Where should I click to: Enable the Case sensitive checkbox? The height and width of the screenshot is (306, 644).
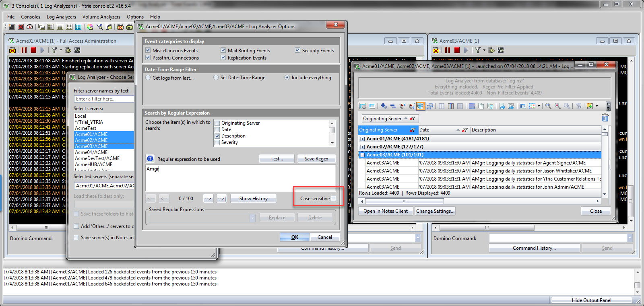(x=333, y=198)
